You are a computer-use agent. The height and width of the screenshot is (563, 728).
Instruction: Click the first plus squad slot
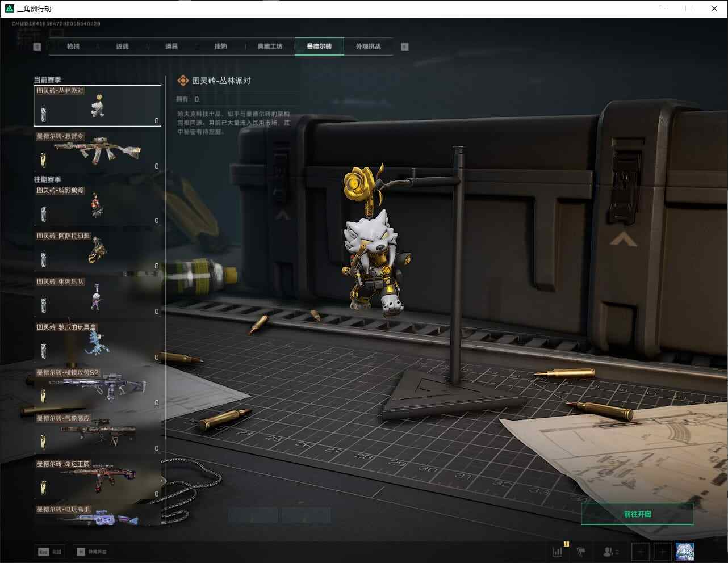[641, 552]
